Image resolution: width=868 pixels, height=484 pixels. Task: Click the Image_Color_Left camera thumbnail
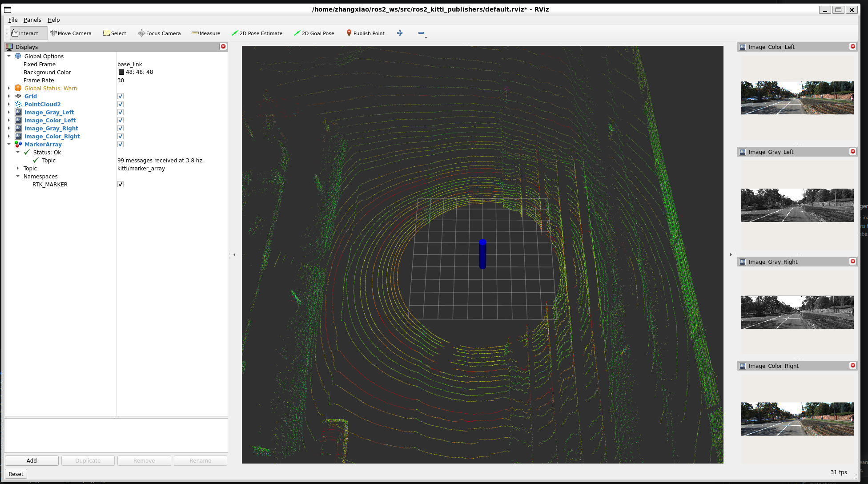(797, 98)
